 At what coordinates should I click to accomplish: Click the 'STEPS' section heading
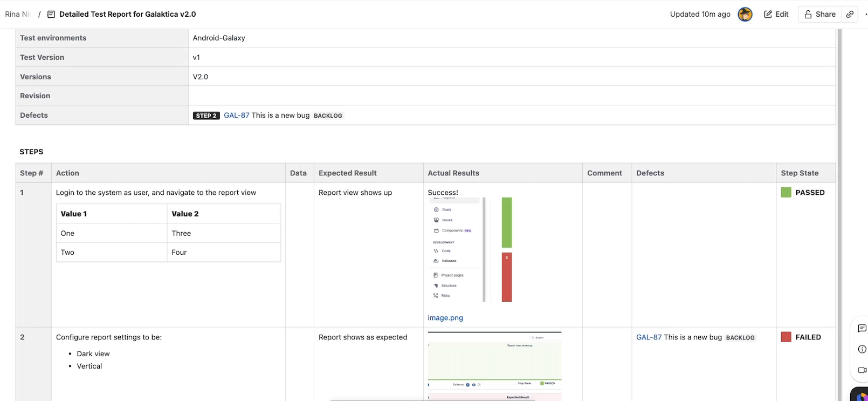click(x=31, y=152)
